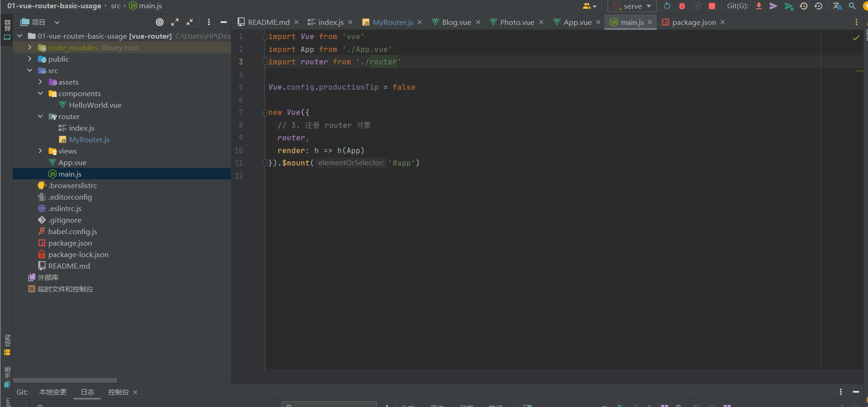Open project panel options menu
The image size is (868, 407).
209,22
